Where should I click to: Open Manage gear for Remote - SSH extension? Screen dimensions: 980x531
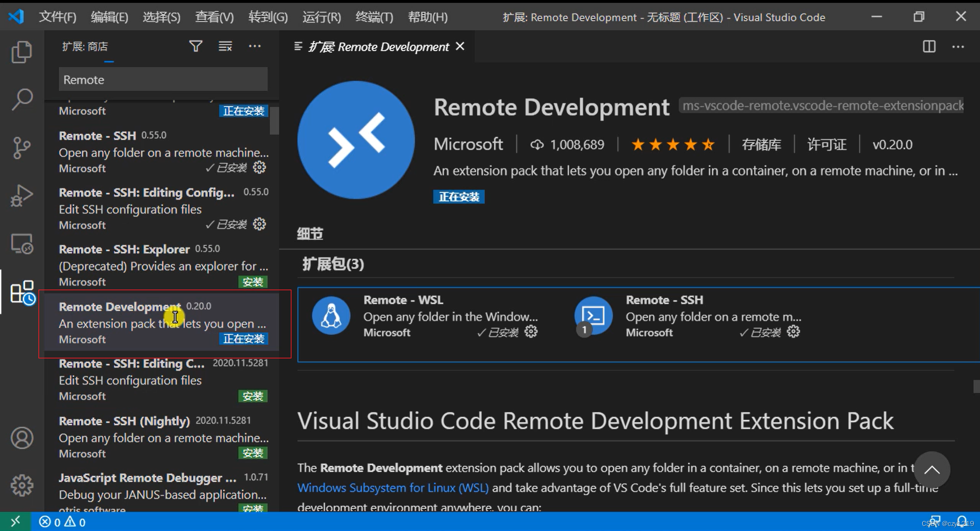click(x=260, y=167)
